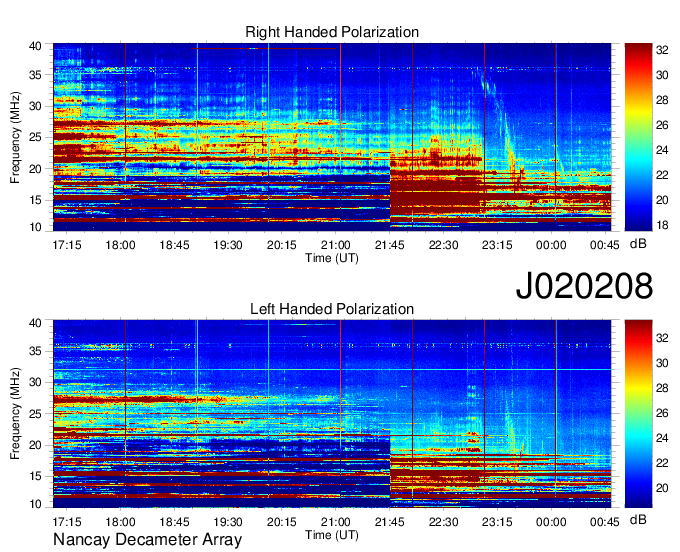Click "18:45" time tick under Right Handed plot
Image resolution: width=680 pixels, height=552 pixels.
pos(174,245)
